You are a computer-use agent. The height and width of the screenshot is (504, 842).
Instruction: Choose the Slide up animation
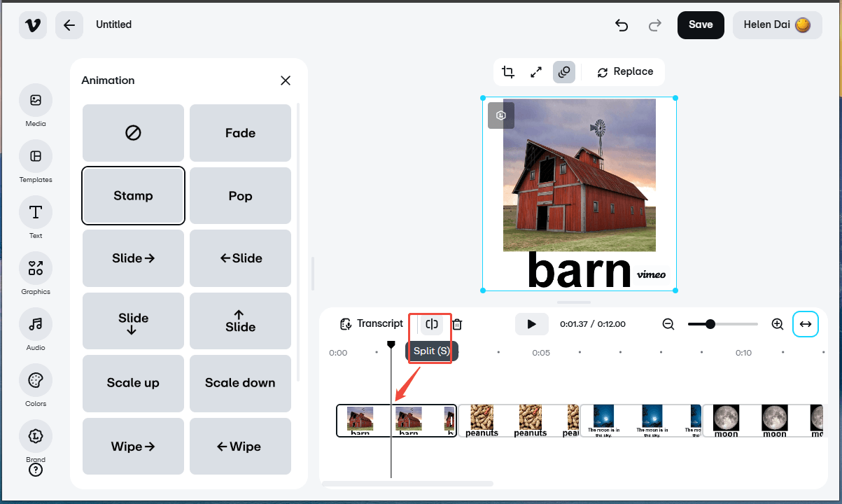point(240,321)
